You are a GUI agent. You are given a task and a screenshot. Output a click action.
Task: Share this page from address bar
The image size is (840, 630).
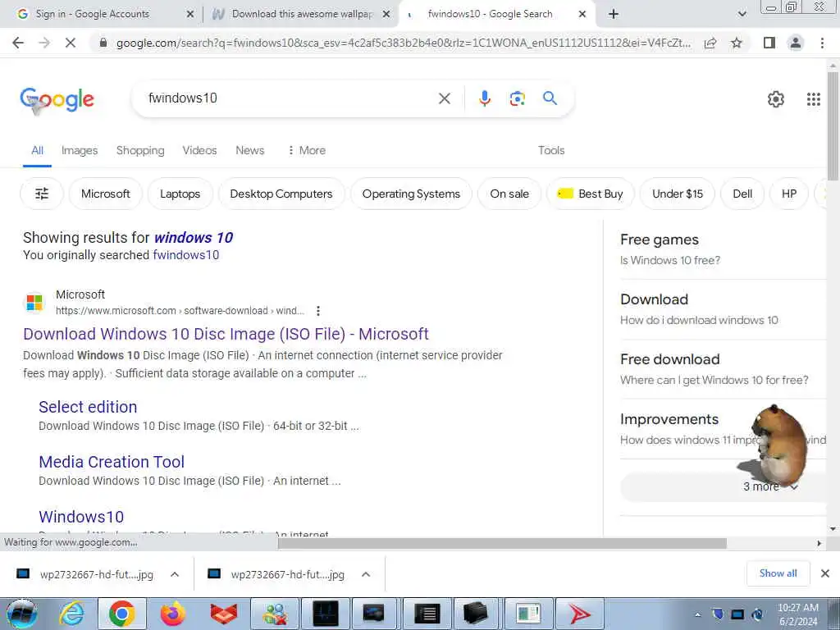click(x=710, y=43)
